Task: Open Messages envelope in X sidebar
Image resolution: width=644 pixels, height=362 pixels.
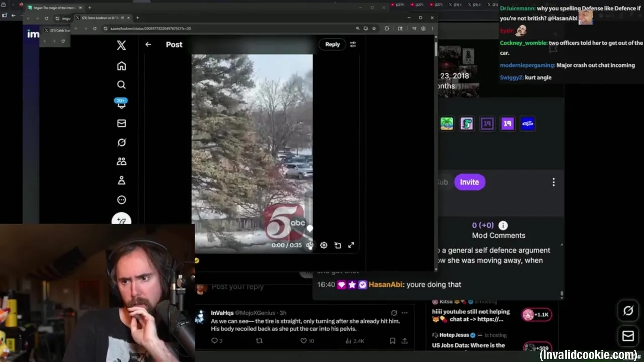Action: point(121,123)
